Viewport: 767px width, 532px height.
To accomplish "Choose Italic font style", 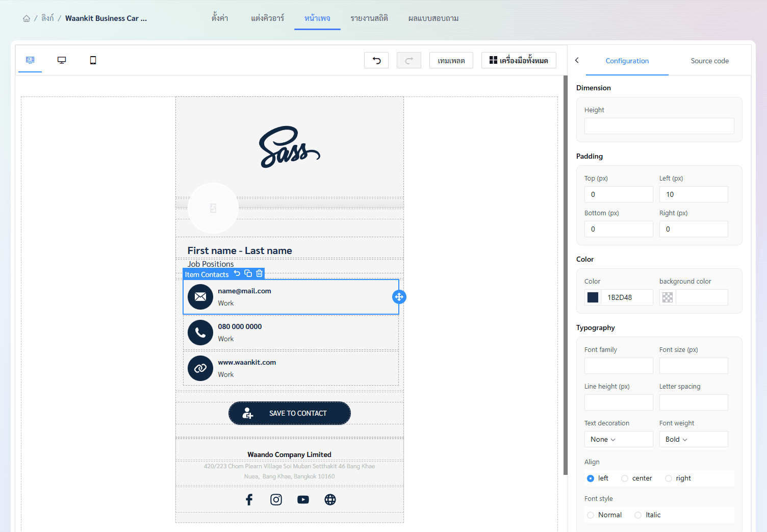I will (x=638, y=515).
